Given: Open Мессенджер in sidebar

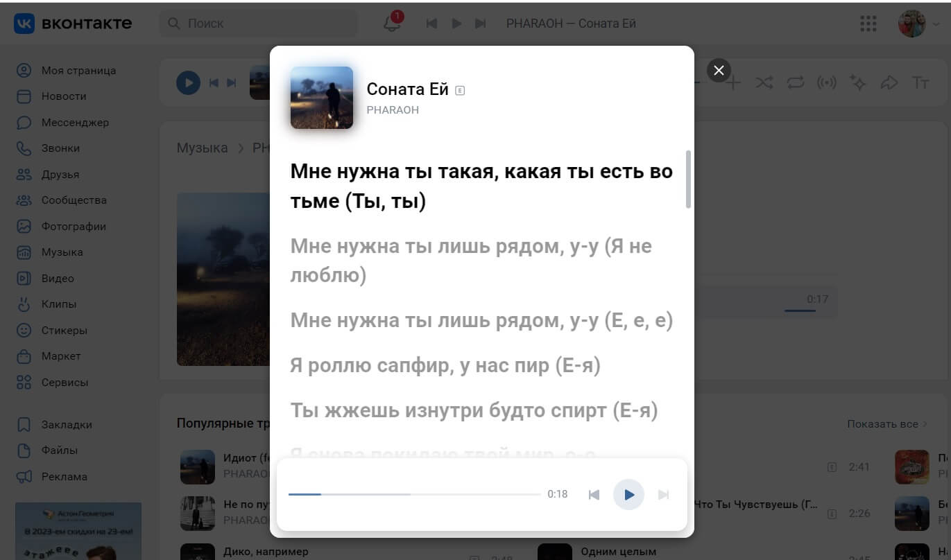Looking at the screenshot, I should (x=63, y=123).
